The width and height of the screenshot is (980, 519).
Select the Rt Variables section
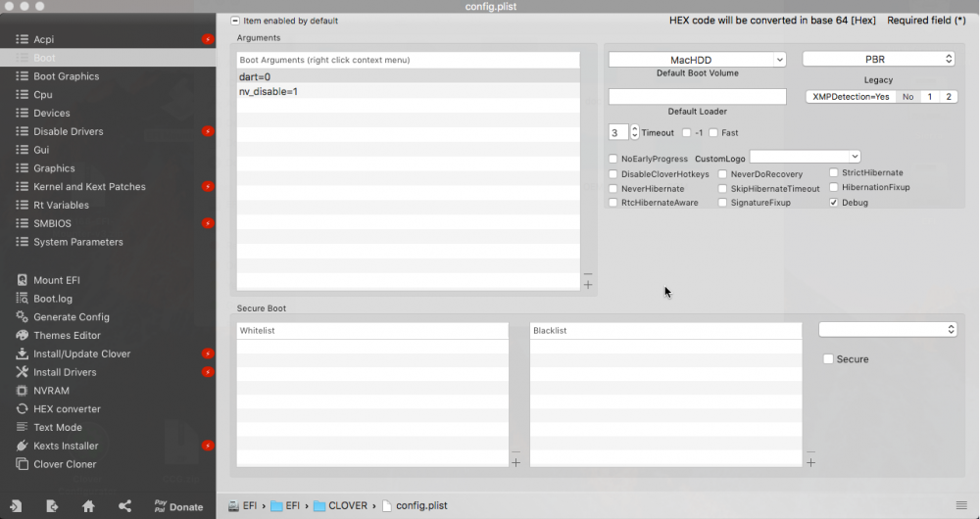coord(61,205)
